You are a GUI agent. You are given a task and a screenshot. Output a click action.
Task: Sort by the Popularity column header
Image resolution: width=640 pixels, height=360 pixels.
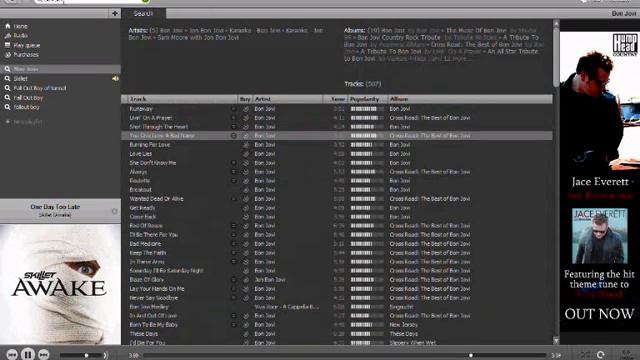pyautogui.click(x=367, y=99)
